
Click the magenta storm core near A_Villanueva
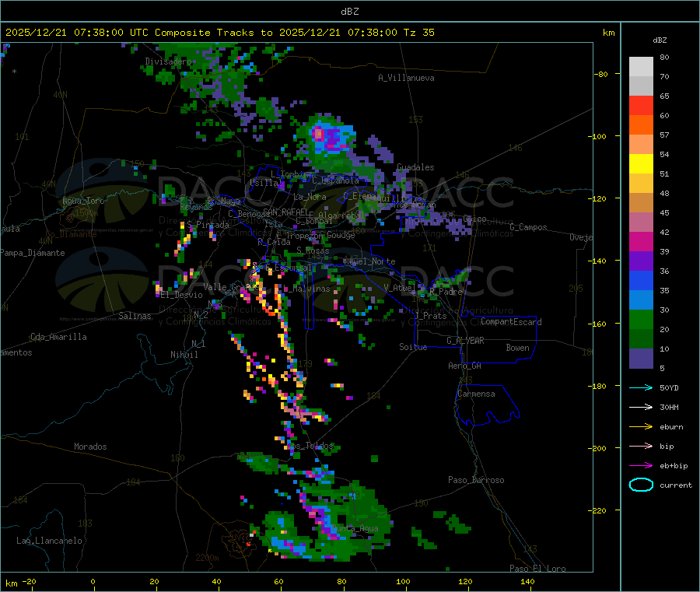pyautogui.click(x=319, y=133)
